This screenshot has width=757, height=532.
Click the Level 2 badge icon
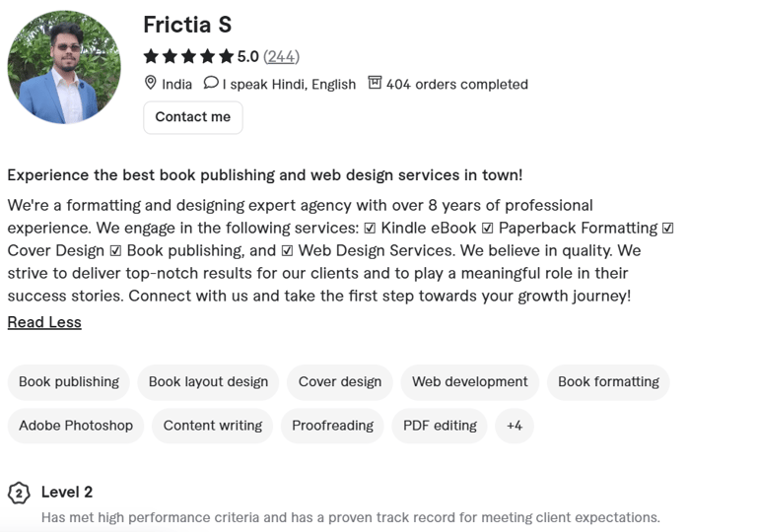(x=19, y=493)
